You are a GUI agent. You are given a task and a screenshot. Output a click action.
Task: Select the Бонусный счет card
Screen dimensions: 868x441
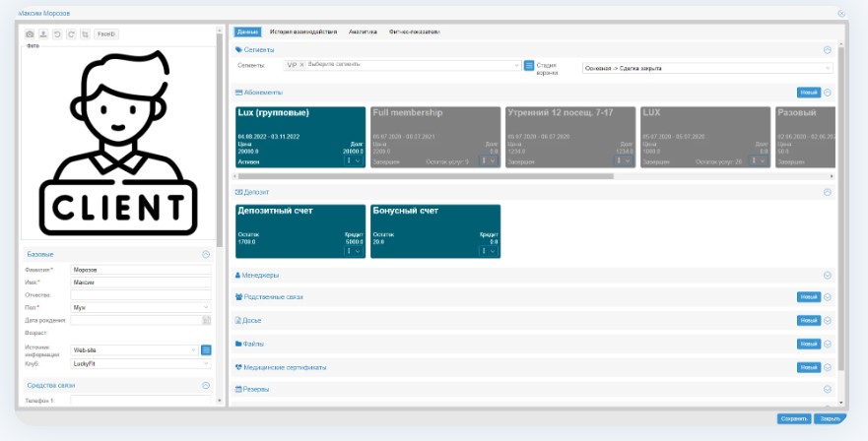[x=435, y=231]
